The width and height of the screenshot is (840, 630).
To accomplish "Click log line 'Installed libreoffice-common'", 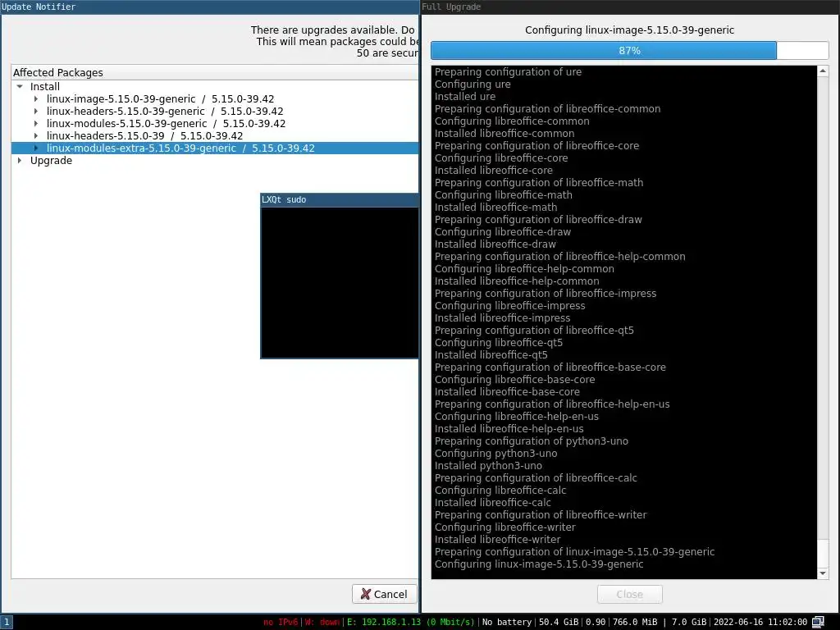I will pyautogui.click(x=504, y=134).
